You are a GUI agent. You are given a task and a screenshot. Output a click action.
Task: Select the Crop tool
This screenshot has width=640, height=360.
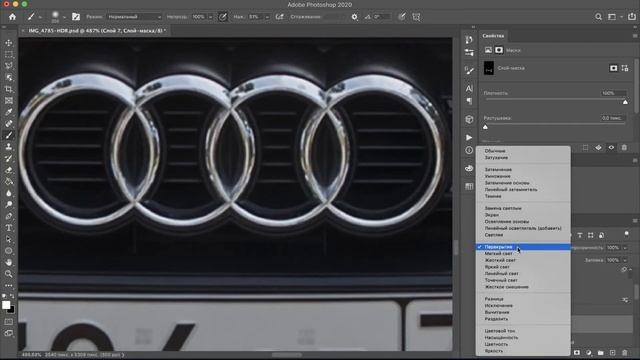[9, 89]
